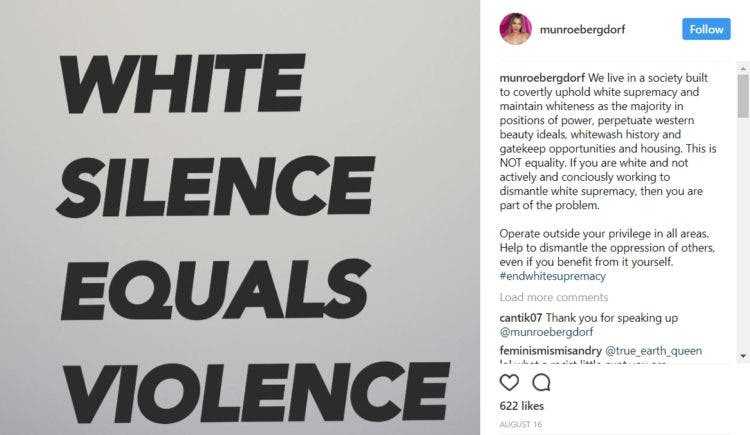Click the post caption text
Viewport: 750px width, 435px height.
[608, 177]
